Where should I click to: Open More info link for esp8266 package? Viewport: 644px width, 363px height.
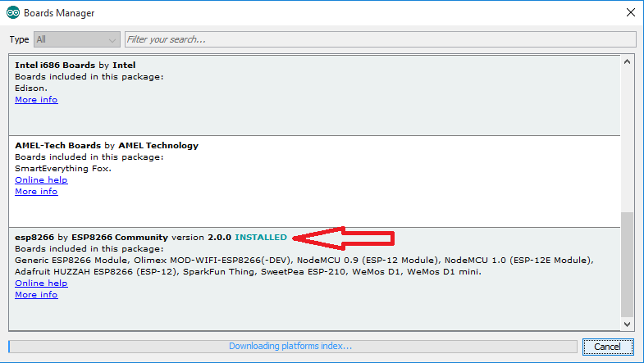coord(36,295)
